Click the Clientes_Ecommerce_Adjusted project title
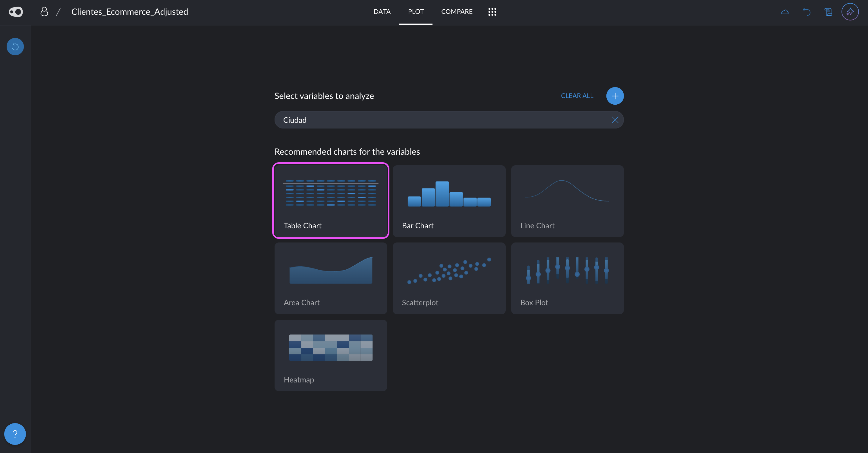 129,12
